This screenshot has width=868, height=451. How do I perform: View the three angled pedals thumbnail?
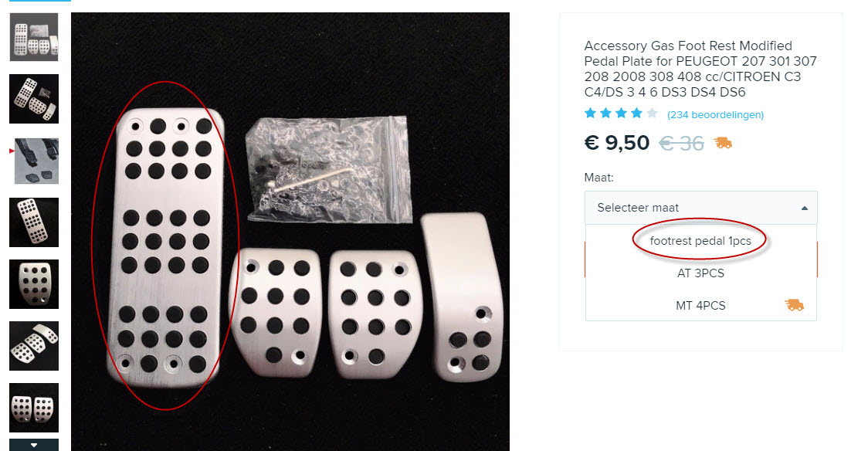[x=34, y=346]
